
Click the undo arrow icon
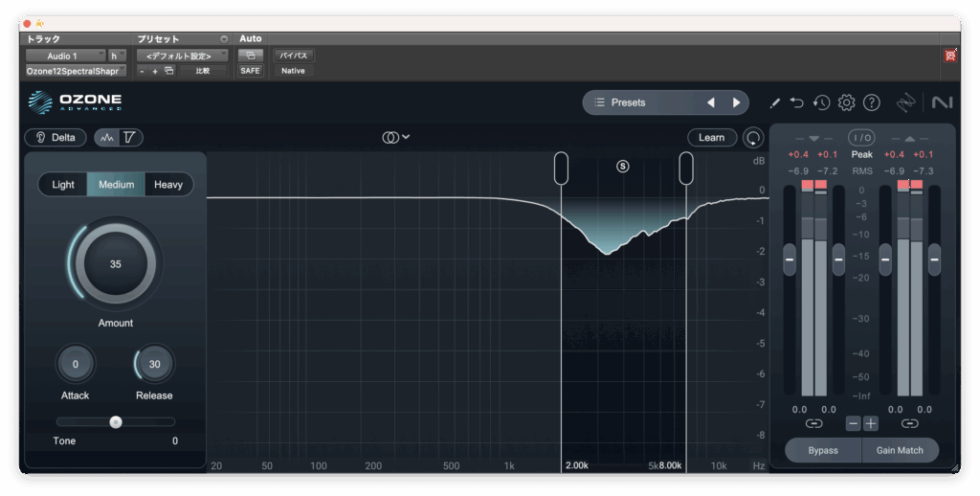coord(797,102)
